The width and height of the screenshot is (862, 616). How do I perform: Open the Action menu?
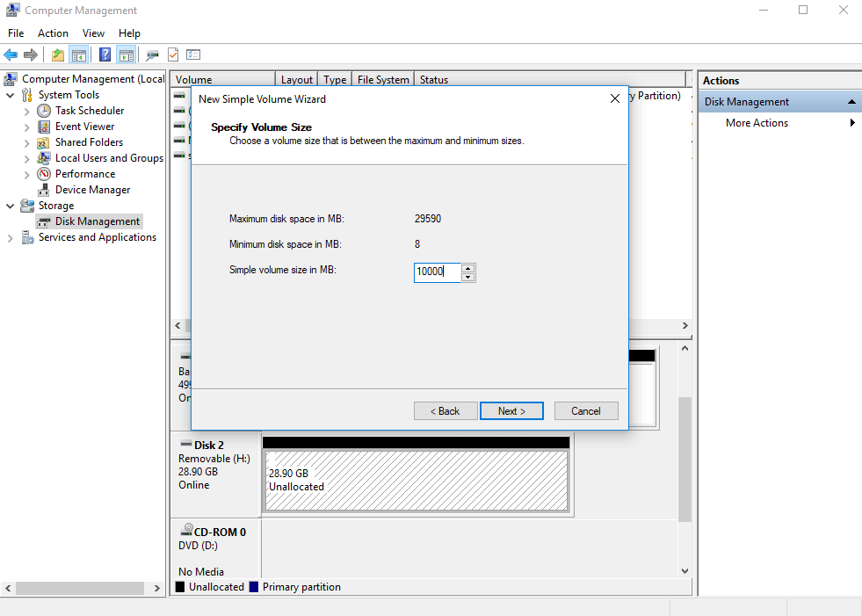tap(53, 33)
